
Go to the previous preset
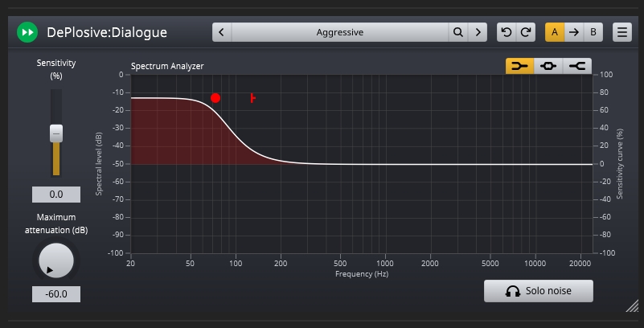pyautogui.click(x=222, y=32)
